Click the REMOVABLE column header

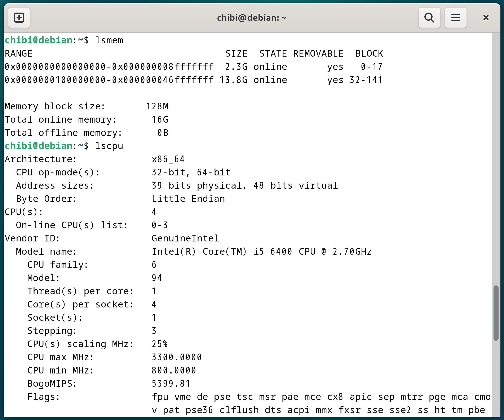[318, 54]
